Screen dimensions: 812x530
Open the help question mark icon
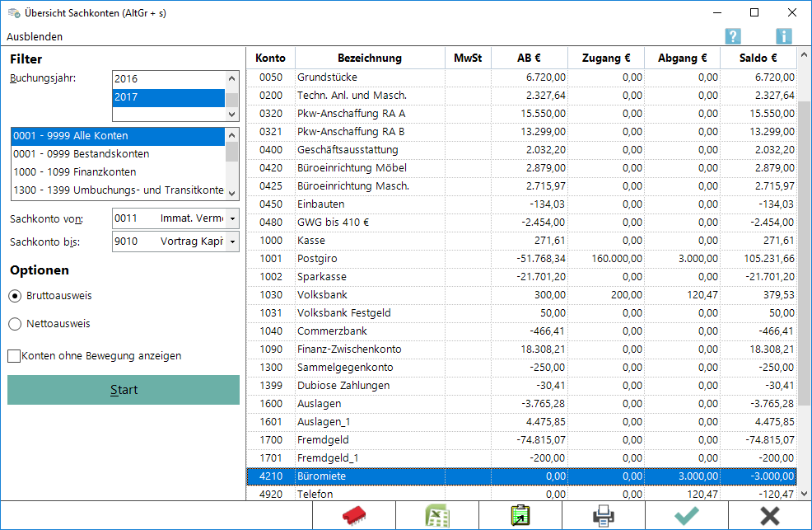(x=733, y=36)
